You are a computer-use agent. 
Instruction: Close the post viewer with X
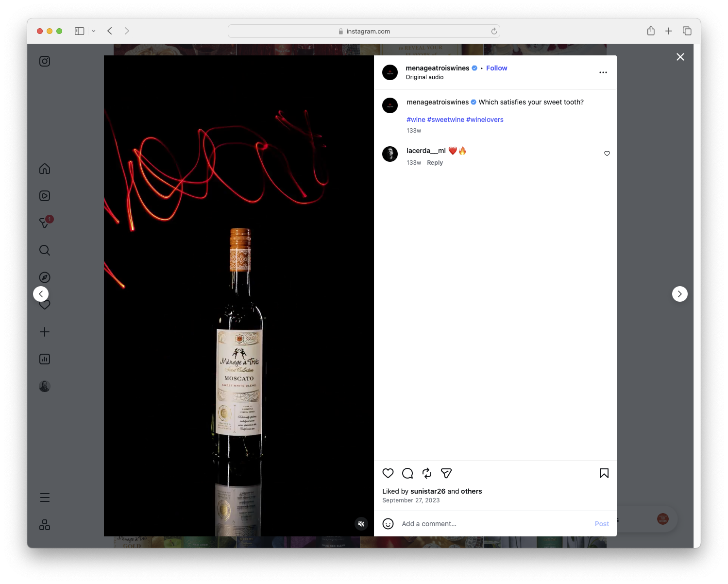[x=680, y=57]
